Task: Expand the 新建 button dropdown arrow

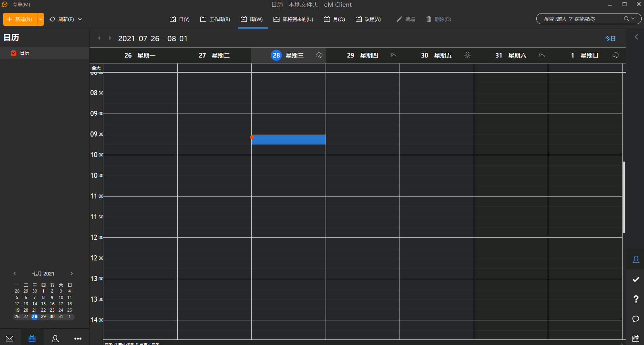Action: (x=41, y=19)
